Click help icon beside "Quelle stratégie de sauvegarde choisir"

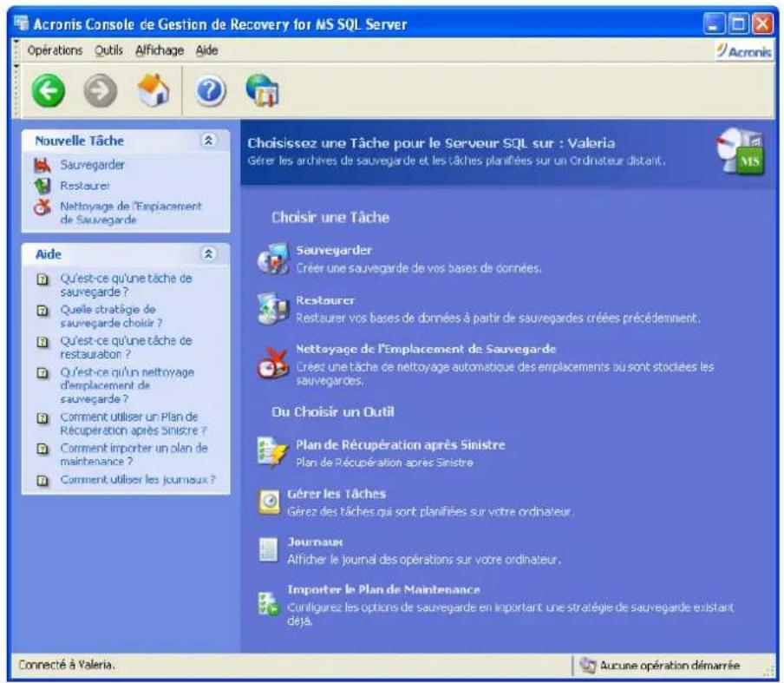pos(43,311)
